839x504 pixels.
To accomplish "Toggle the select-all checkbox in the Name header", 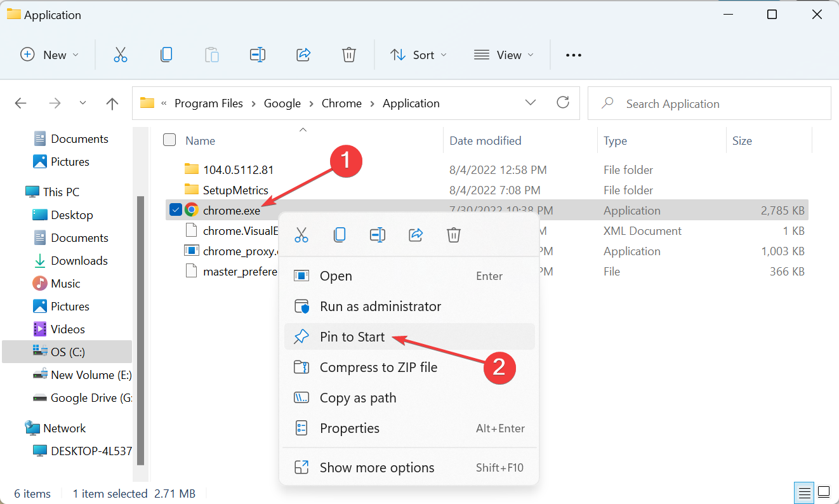I will coord(169,140).
